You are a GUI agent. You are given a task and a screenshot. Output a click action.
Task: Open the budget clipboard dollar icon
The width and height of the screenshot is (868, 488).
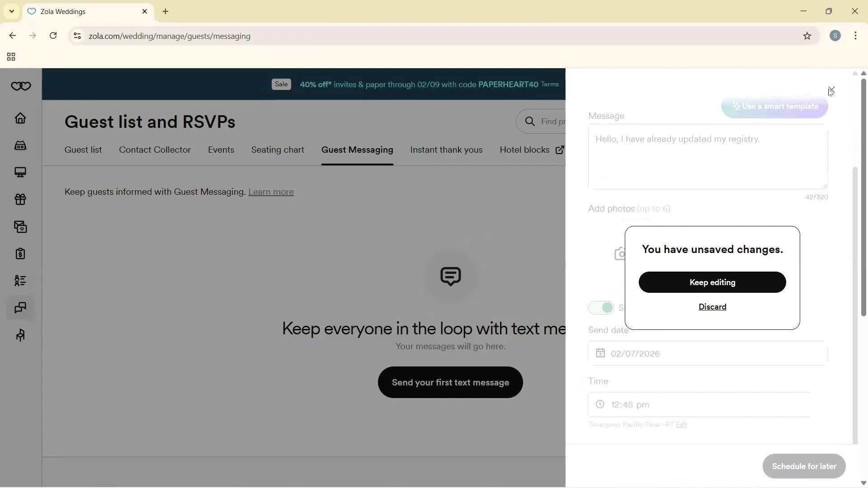point(20,254)
